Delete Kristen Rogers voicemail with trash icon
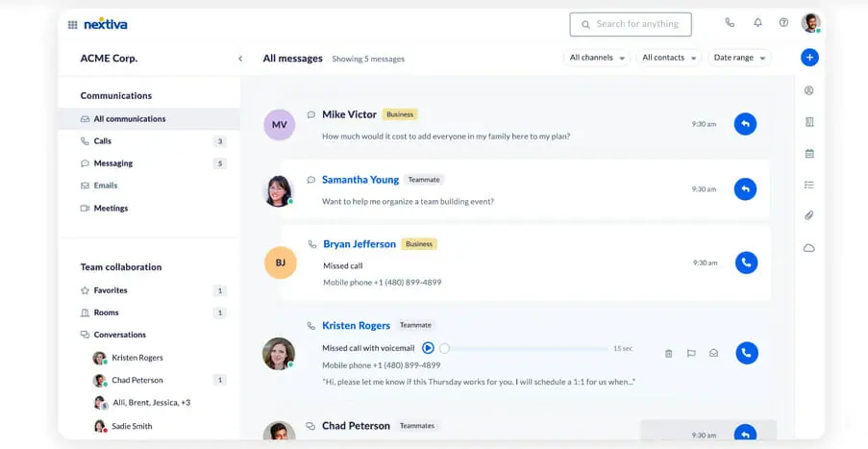The image size is (868, 449). tap(669, 353)
